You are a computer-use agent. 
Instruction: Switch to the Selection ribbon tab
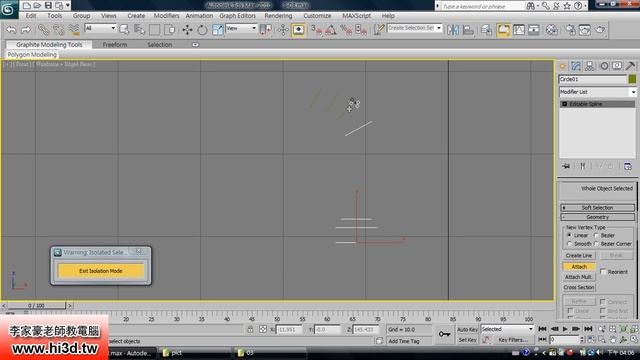tap(160, 44)
